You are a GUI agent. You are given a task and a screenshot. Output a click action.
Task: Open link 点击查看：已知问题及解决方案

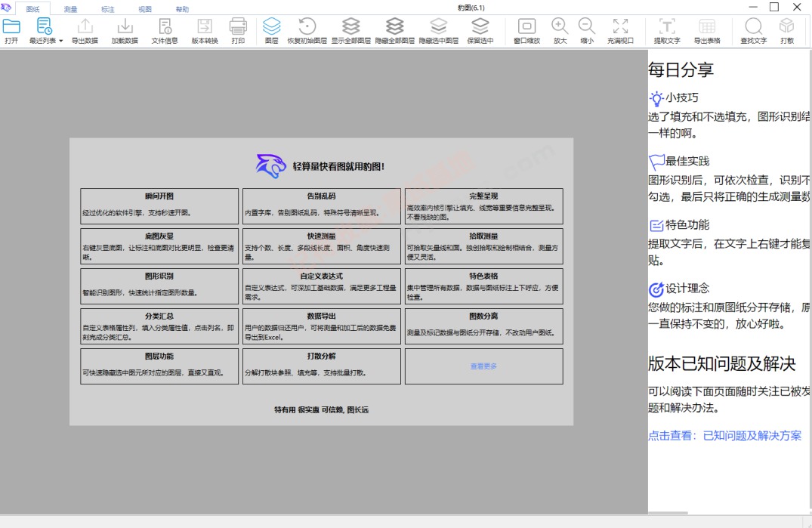coord(724,436)
